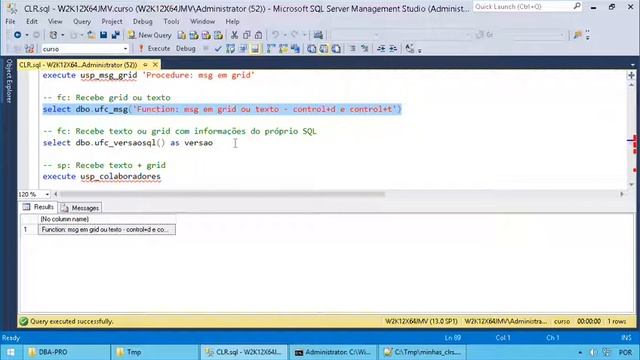Screen dimensions: 640x360
Task: Click the Specify Template Values icon
Action: pyautogui.click(x=409, y=49)
